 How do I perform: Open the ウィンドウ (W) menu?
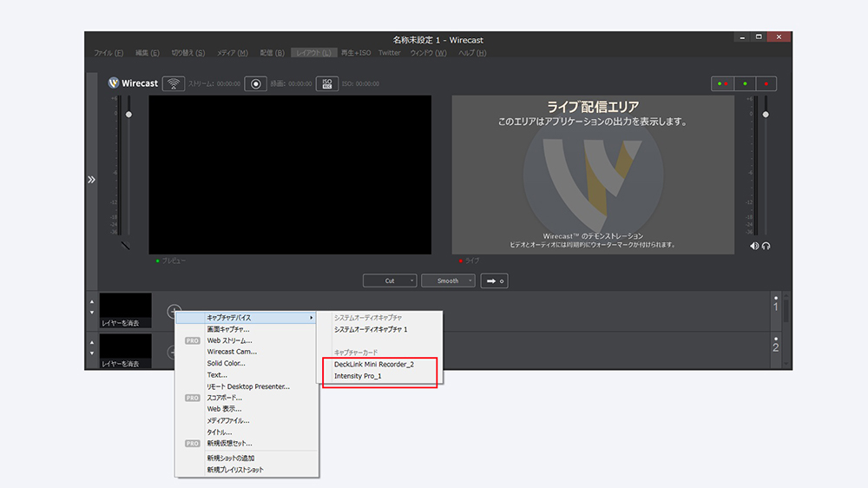pos(428,53)
